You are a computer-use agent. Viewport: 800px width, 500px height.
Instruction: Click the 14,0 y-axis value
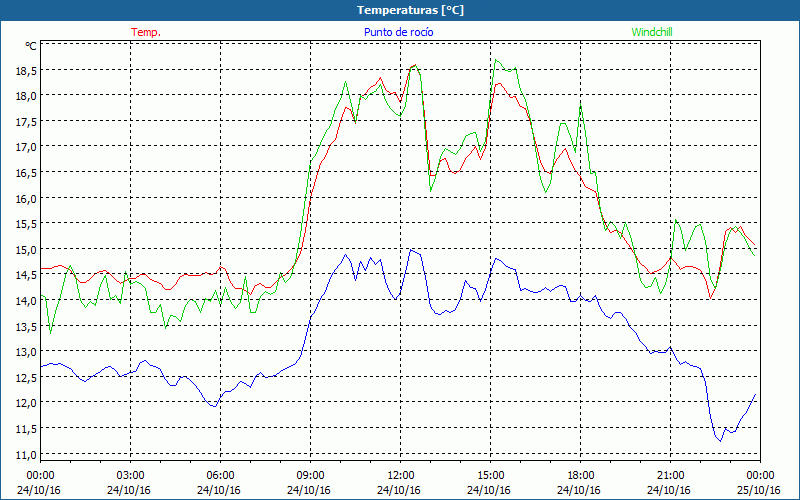pos(27,301)
